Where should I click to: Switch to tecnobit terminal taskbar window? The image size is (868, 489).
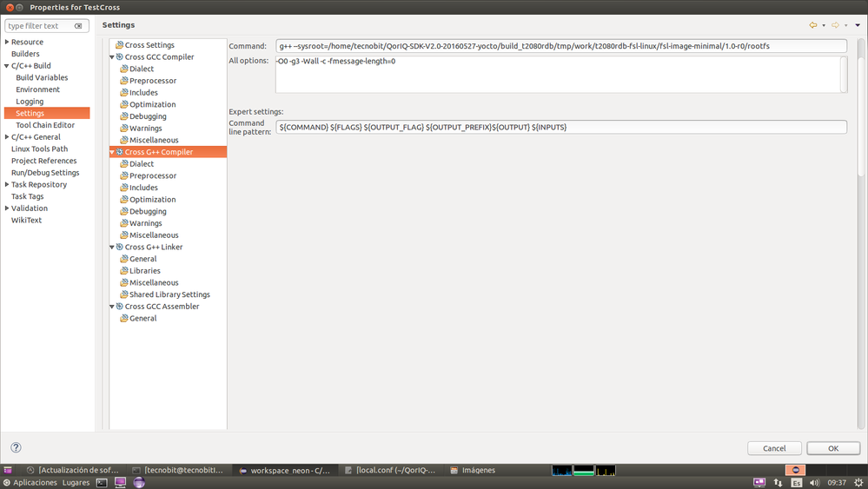tap(178, 470)
